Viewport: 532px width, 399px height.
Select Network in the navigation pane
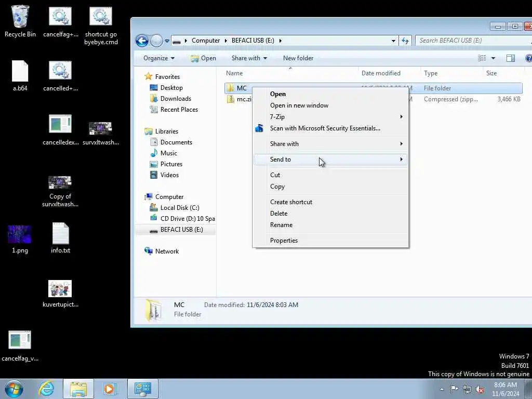(x=167, y=251)
